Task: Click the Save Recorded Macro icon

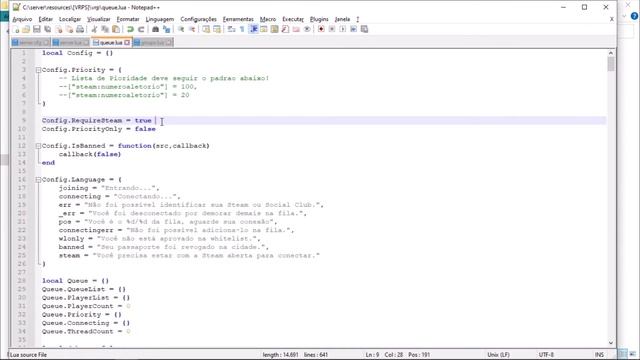Action: [364, 29]
